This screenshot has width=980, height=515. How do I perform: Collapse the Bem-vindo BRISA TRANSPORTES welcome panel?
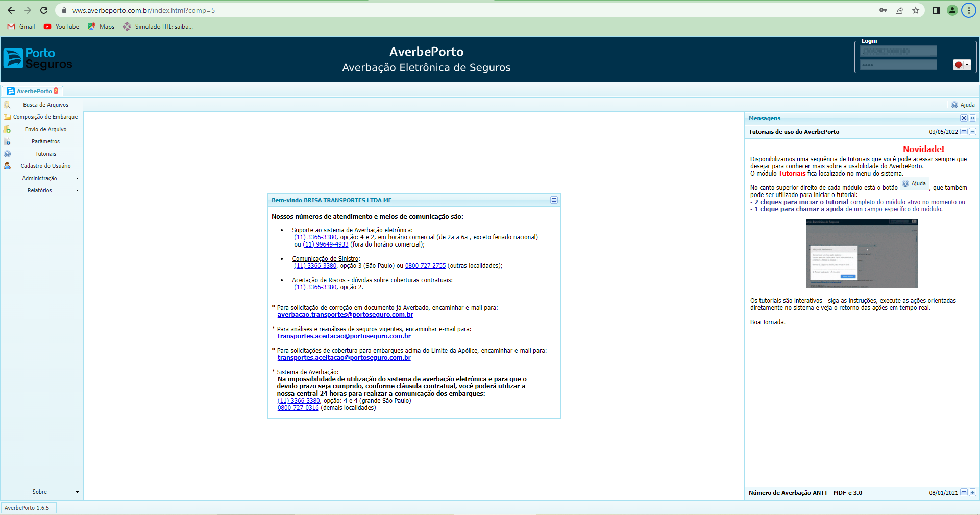point(554,200)
